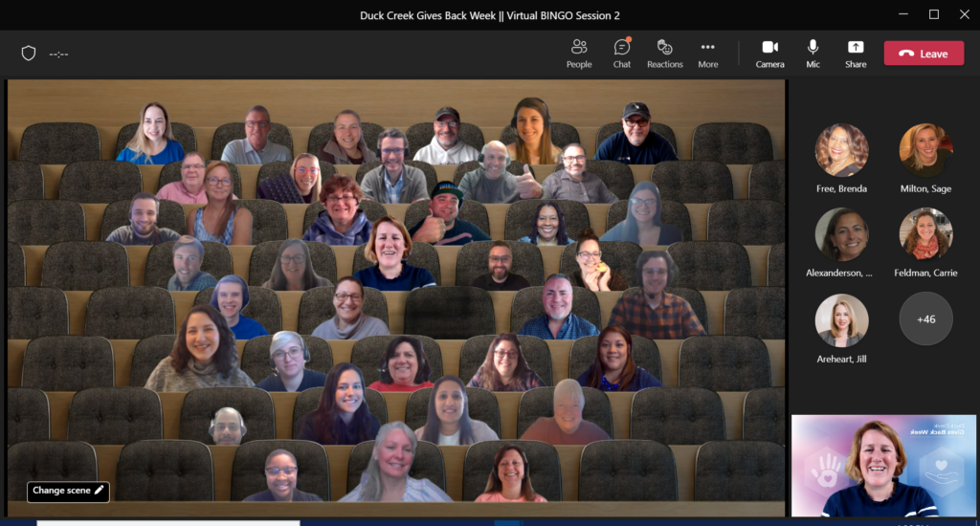
Task: Select Free, Brenda participant avatar
Action: [841, 150]
